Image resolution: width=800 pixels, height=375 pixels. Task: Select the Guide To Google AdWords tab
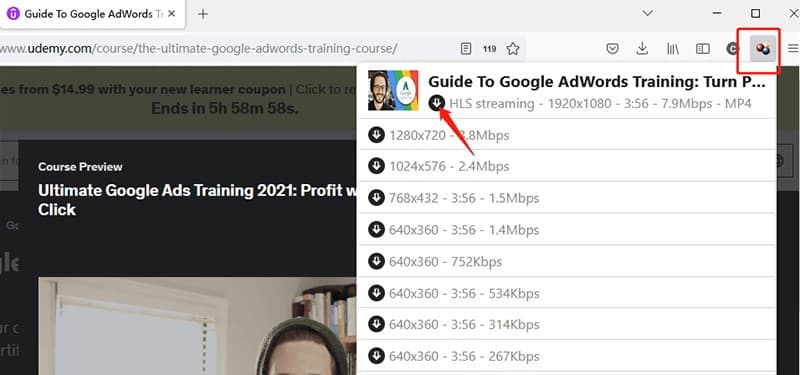92,14
